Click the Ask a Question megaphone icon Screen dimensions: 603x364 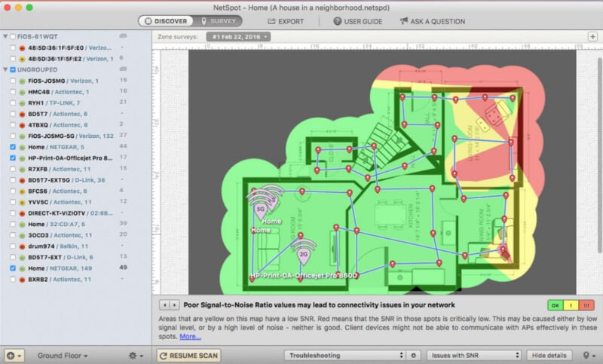tap(404, 21)
